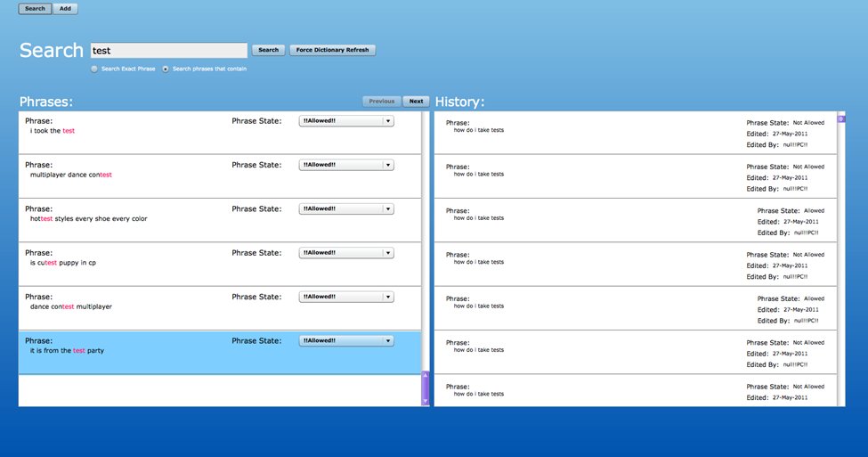Click the 'Search' heading label

(x=51, y=51)
